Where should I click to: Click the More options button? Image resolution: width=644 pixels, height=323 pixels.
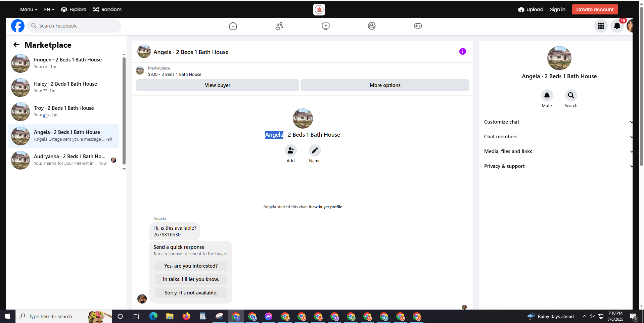(385, 85)
